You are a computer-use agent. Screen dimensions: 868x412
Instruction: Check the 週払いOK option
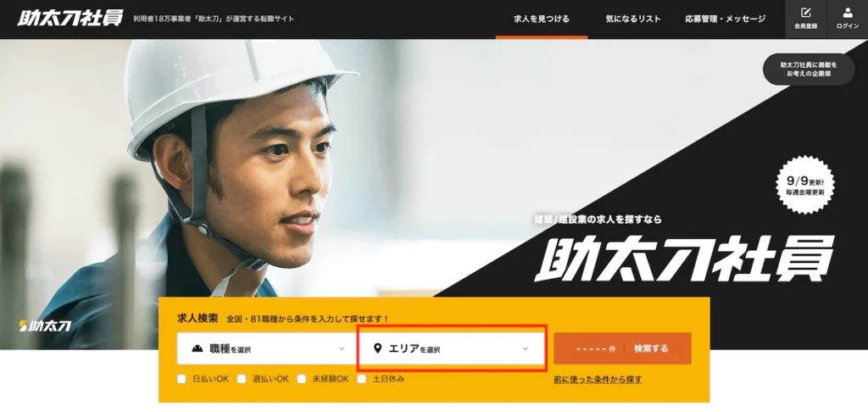(242, 379)
